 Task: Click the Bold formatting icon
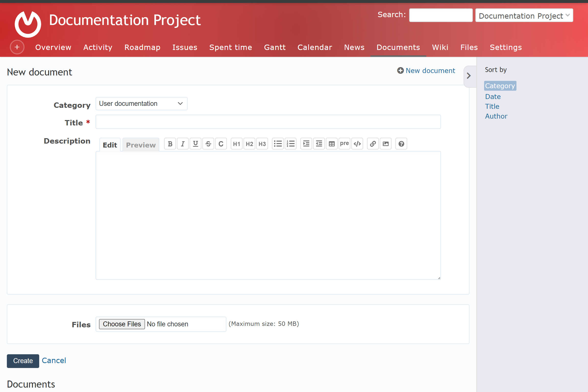(x=170, y=144)
